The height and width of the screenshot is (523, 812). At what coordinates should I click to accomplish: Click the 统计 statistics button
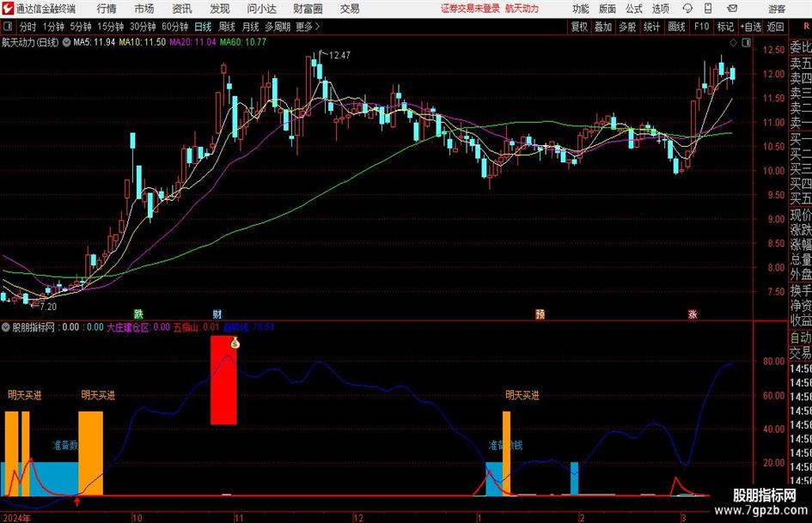[x=651, y=27]
